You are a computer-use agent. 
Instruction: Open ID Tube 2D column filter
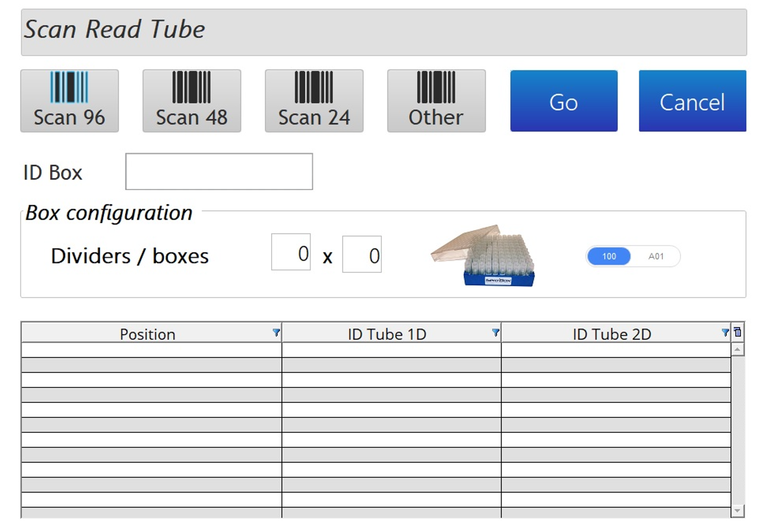pos(725,332)
